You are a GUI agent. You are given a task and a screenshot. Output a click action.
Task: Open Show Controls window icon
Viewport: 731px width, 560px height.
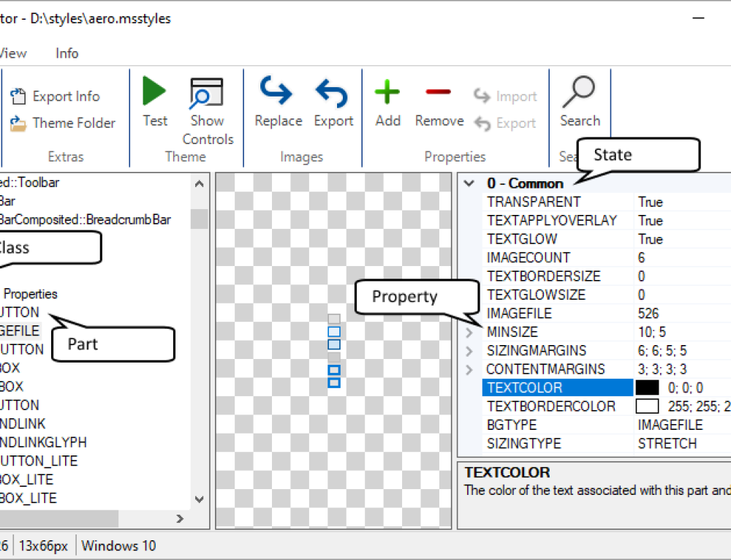coord(207,94)
